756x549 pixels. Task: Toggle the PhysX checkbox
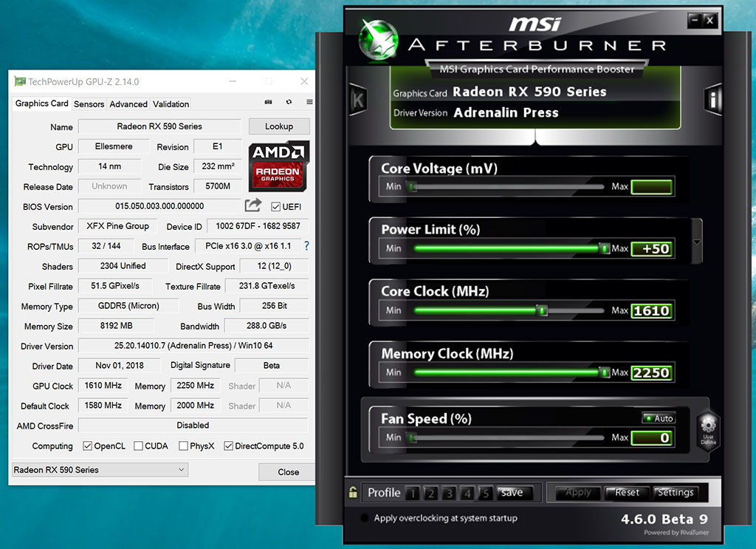183,446
